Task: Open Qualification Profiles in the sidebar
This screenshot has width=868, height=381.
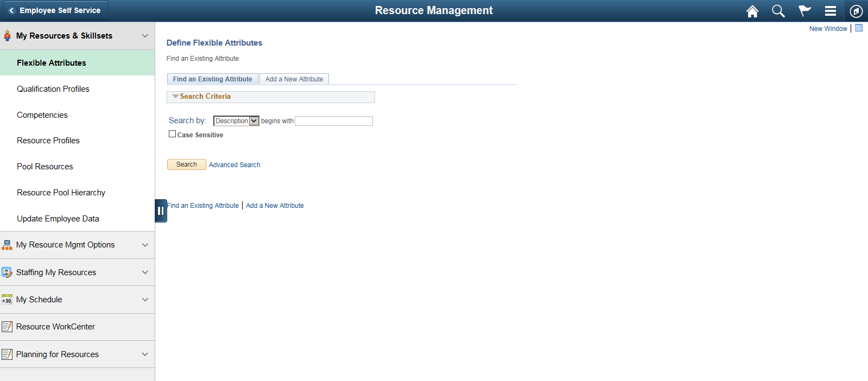Action: [x=78, y=89]
